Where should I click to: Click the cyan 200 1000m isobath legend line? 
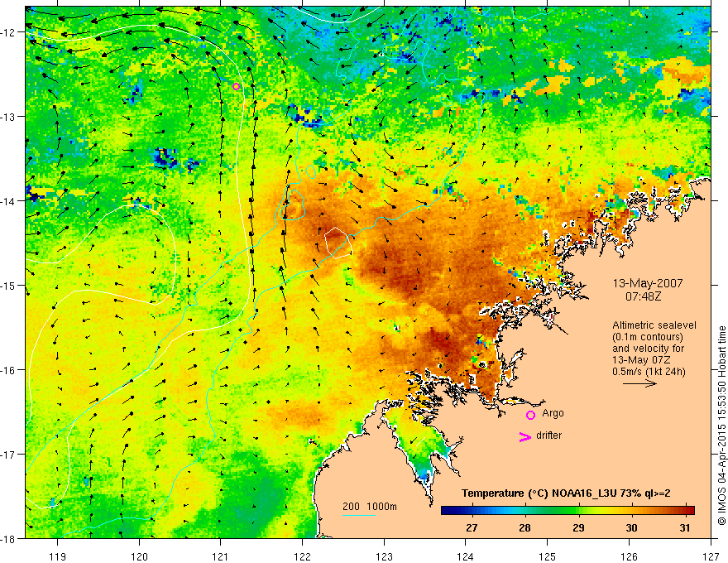pyautogui.click(x=359, y=515)
